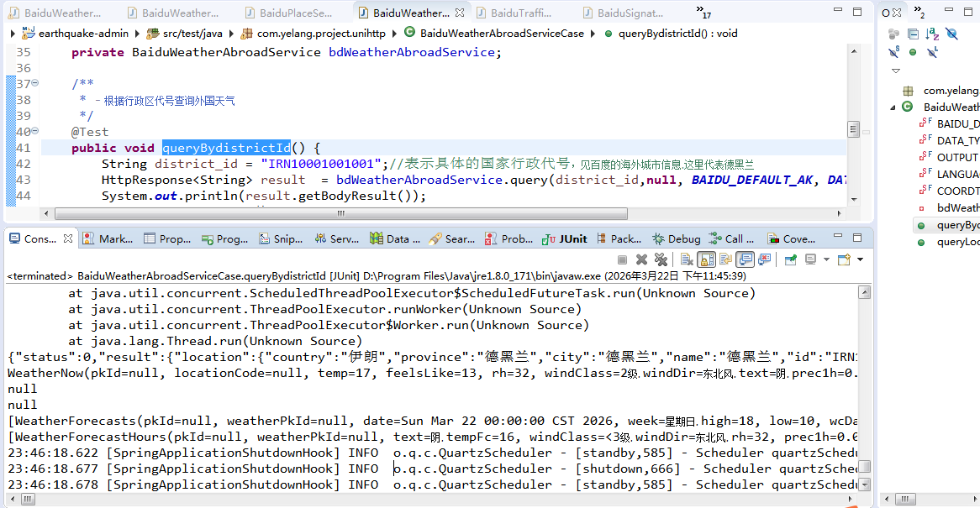The width and height of the screenshot is (980, 508).
Task: Click the Open Console icon
Action: [x=845, y=259]
